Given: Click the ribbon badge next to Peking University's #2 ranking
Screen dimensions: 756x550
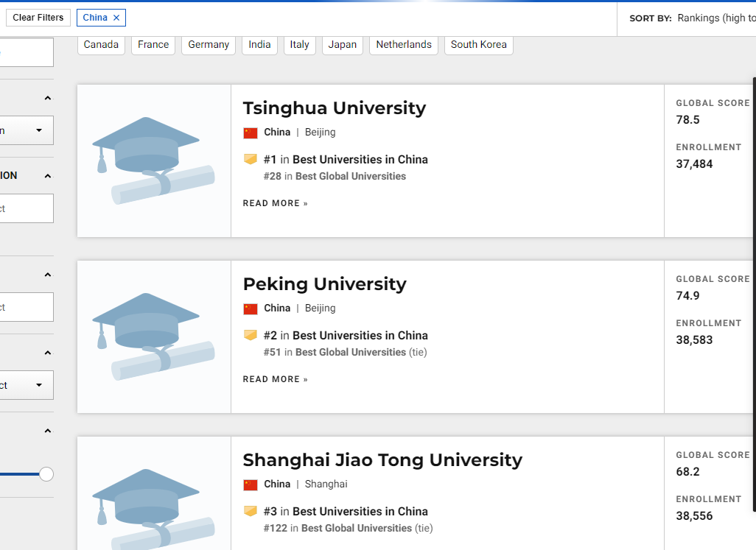Looking at the screenshot, I should pos(250,335).
